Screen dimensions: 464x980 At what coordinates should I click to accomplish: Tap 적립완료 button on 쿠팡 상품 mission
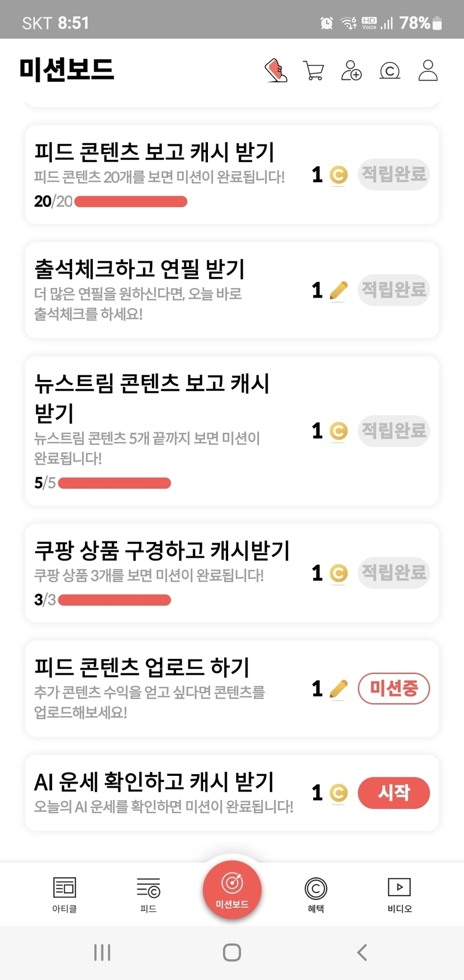pyautogui.click(x=394, y=573)
